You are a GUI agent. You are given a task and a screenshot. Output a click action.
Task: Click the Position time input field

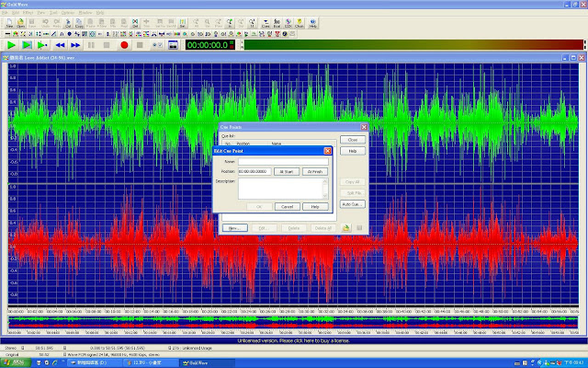tap(254, 171)
